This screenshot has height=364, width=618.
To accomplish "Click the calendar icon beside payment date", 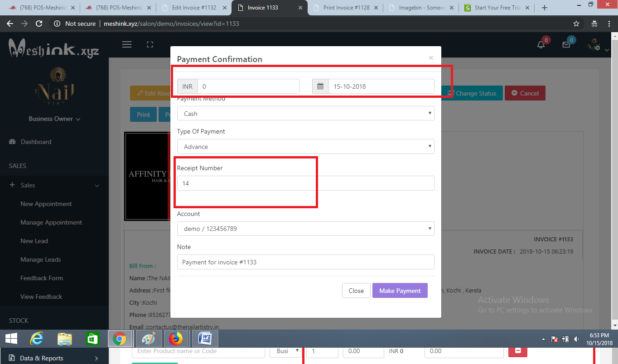I will pyautogui.click(x=320, y=86).
